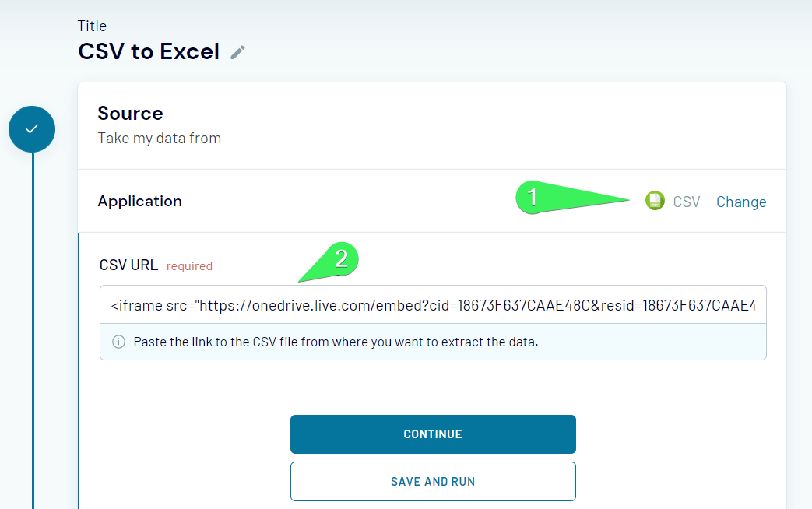Image resolution: width=812 pixels, height=509 pixels.
Task: Click inside the CSV URL input field
Action: [x=433, y=304]
